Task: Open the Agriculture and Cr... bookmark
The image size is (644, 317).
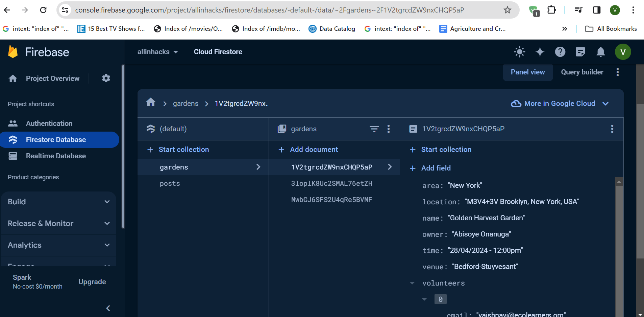Action: pos(472,29)
